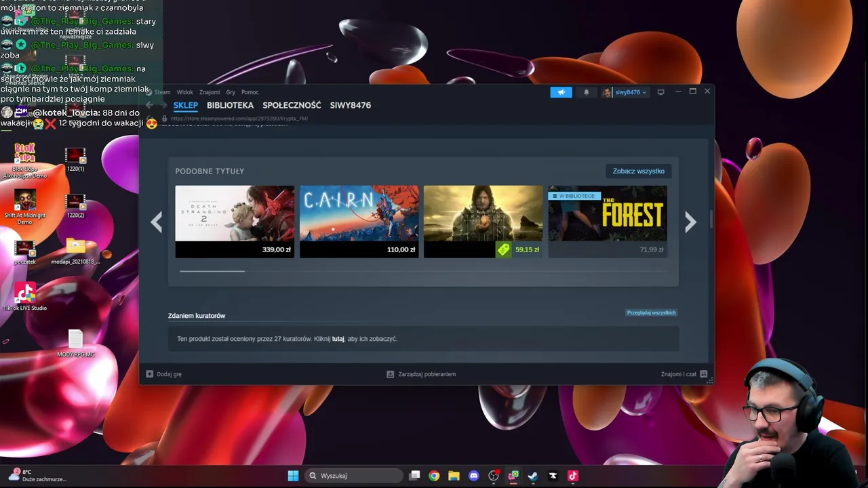Open Google Chrome from the taskbar
Viewport: 868px width, 488px height.
[x=434, y=476]
